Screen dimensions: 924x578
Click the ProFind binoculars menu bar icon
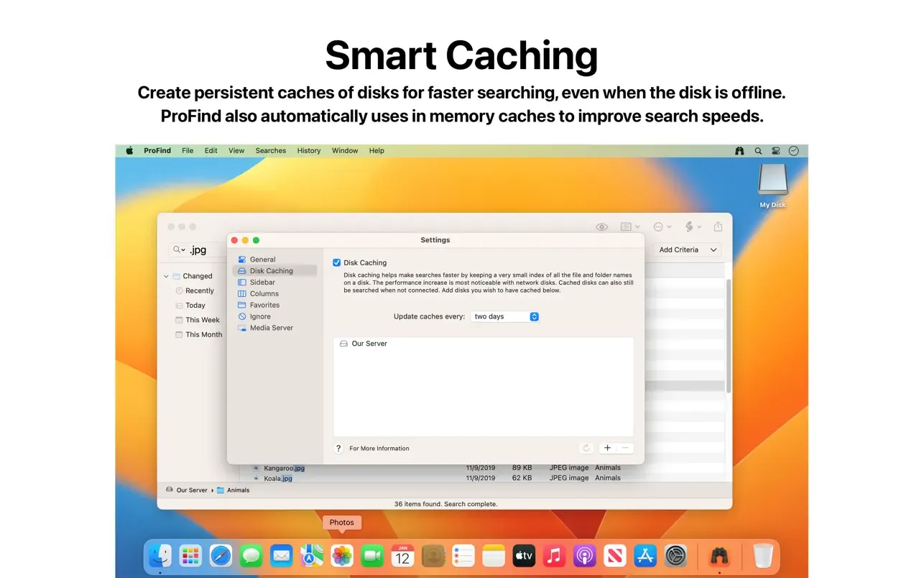tap(739, 151)
